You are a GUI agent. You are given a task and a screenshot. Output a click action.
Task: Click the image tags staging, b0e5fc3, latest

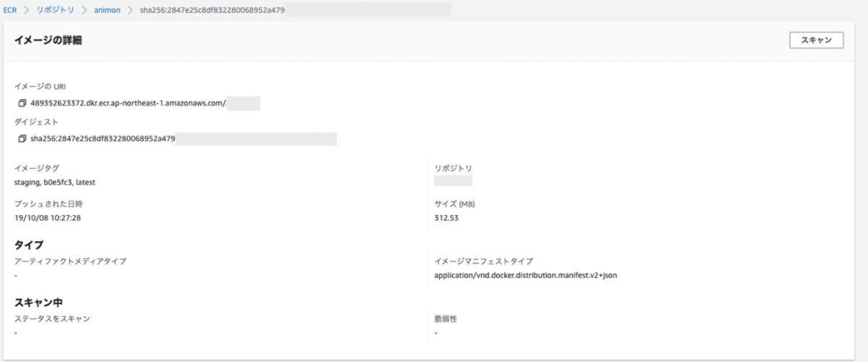(55, 182)
